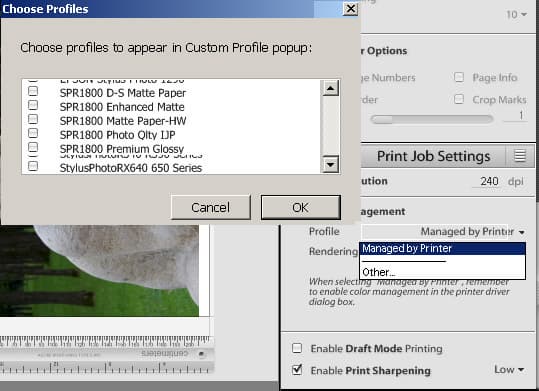The height and width of the screenshot is (391, 539).
Task: Select SPR1800 Premium Glossy profile name
Action: (x=122, y=149)
